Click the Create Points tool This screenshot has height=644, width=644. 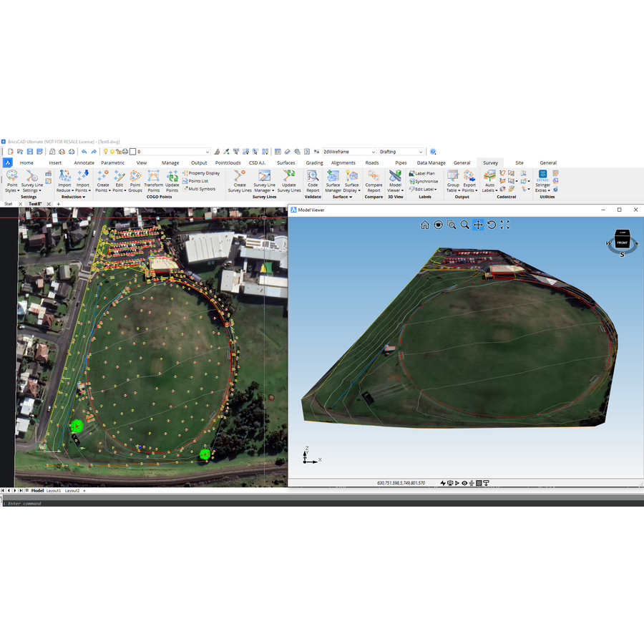point(102,181)
